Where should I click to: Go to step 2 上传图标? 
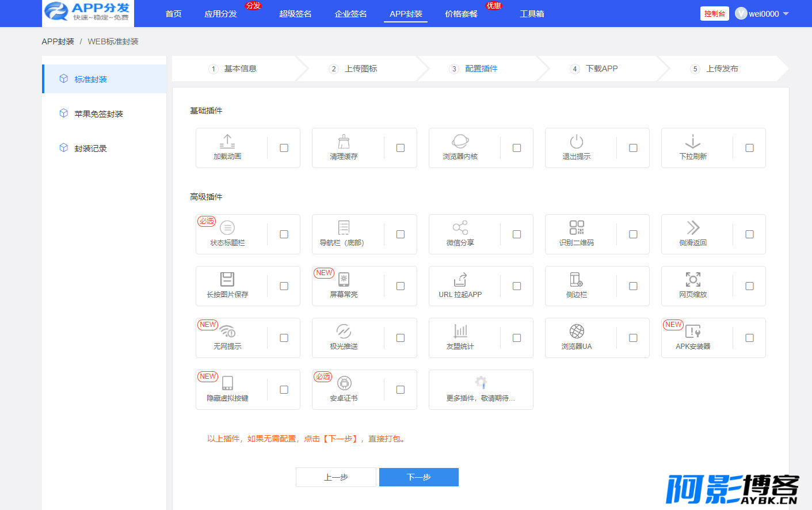tap(353, 68)
